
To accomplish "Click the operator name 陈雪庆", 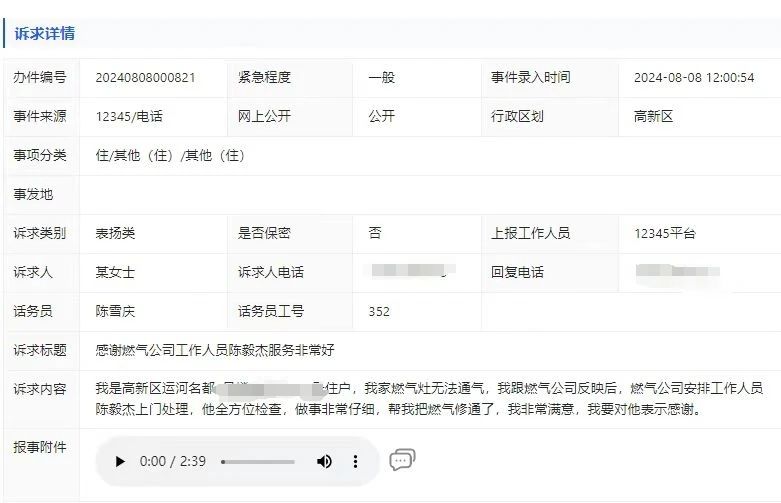I will click(x=115, y=311).
